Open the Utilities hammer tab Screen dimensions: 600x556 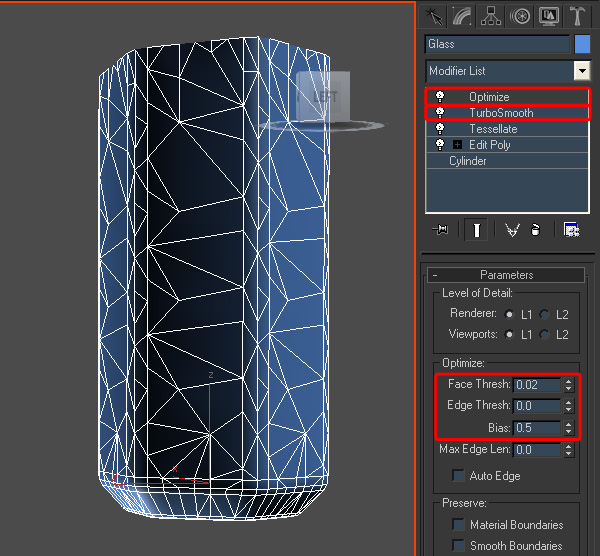[x=577, y=16]
